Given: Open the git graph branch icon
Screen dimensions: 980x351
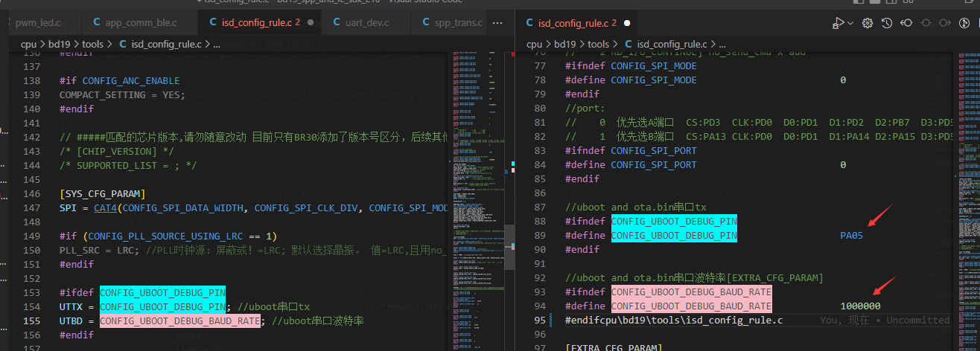Looking at the screenshot, I should 964,23.
